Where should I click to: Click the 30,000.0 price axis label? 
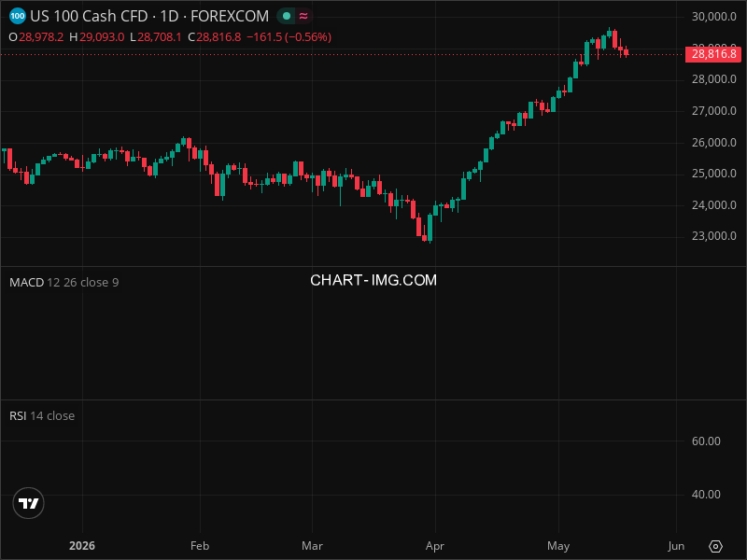click(x=713, y=17)
